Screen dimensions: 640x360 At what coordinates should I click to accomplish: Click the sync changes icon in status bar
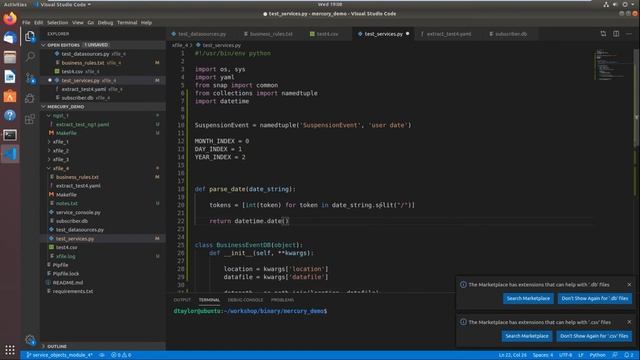(x=102, y=355)
